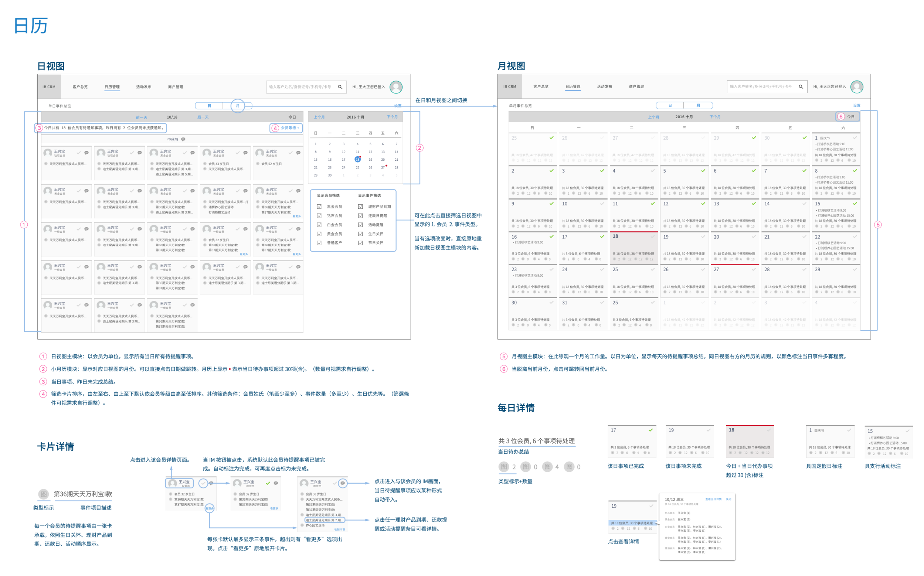Open 设置 link in month view
924x576 pixels.
tap(857, 106)
